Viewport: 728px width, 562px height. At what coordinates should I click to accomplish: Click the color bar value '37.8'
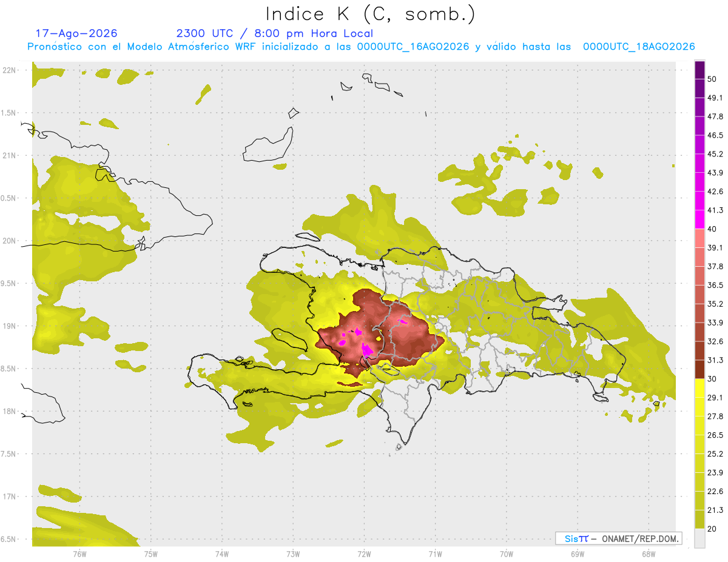pos(715,266)
